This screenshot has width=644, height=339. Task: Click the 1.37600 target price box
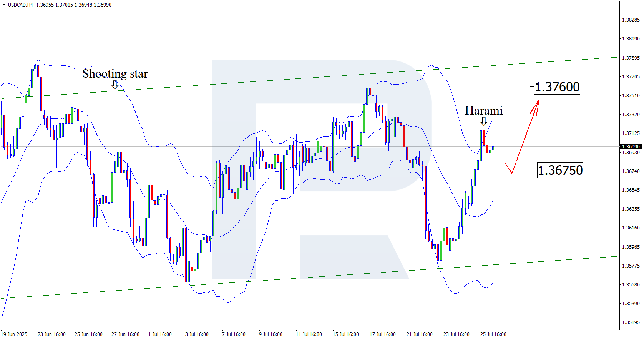[557, 87]
